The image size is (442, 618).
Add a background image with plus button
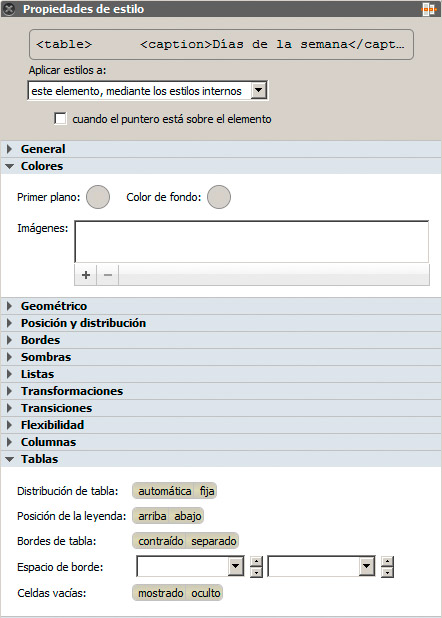(86, 275)
